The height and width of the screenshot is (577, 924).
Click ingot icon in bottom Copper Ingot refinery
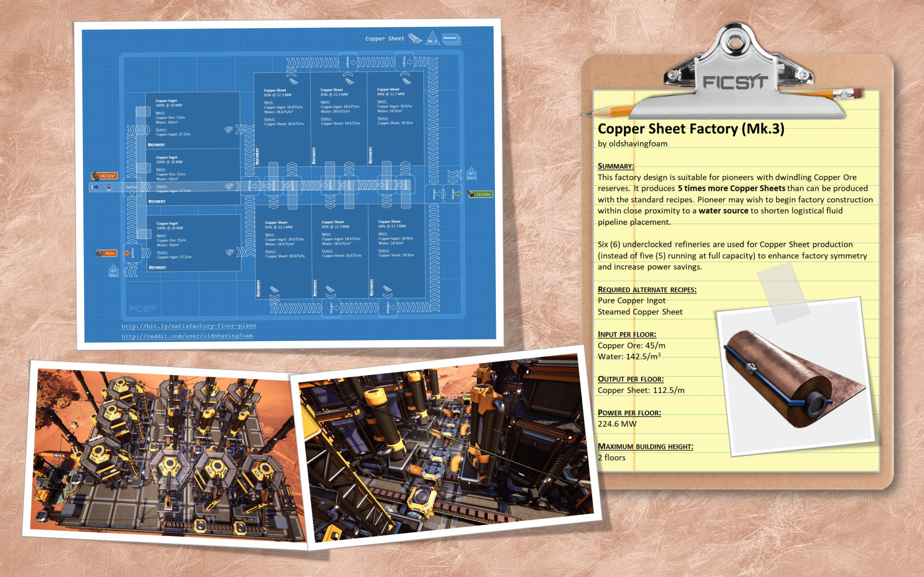230,253
